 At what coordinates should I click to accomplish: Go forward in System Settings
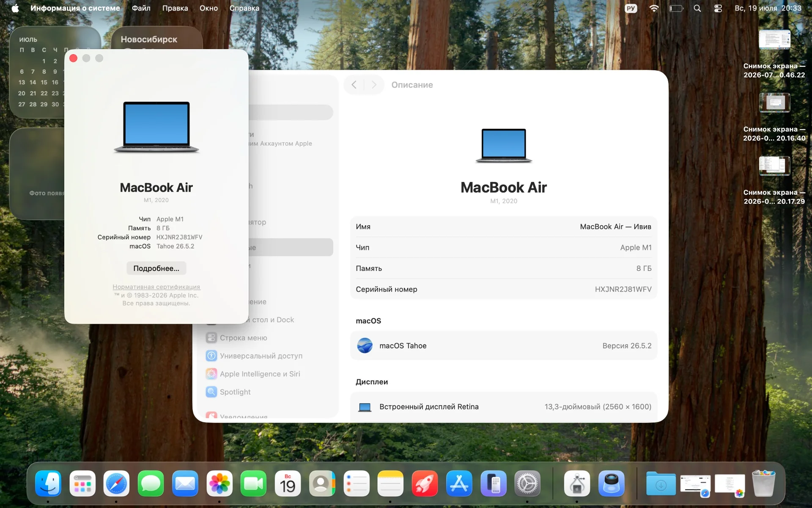(x=374, y=85)
